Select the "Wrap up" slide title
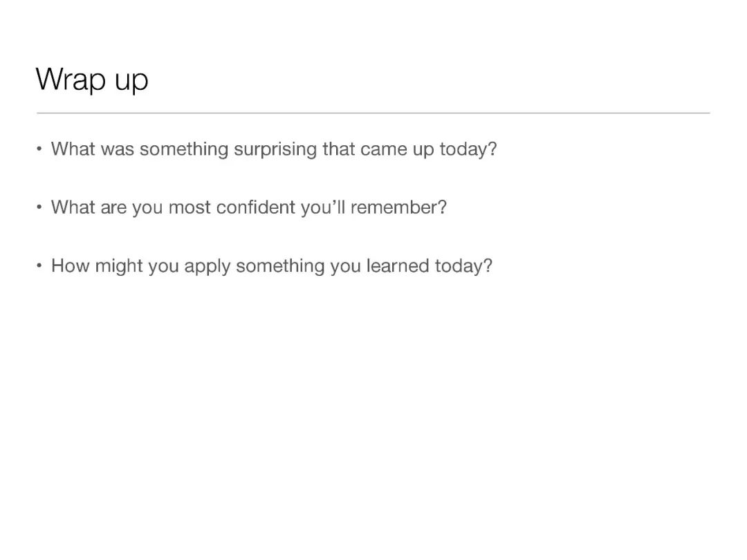747x560 pixels. [x=92, y=80]
